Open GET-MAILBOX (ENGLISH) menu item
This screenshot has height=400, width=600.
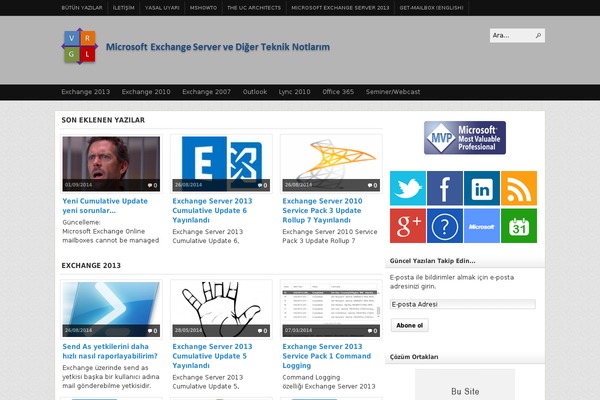[431, 8]
